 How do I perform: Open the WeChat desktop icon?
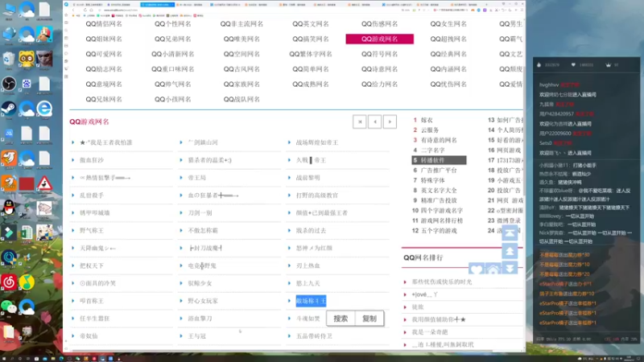pos(9,306)
